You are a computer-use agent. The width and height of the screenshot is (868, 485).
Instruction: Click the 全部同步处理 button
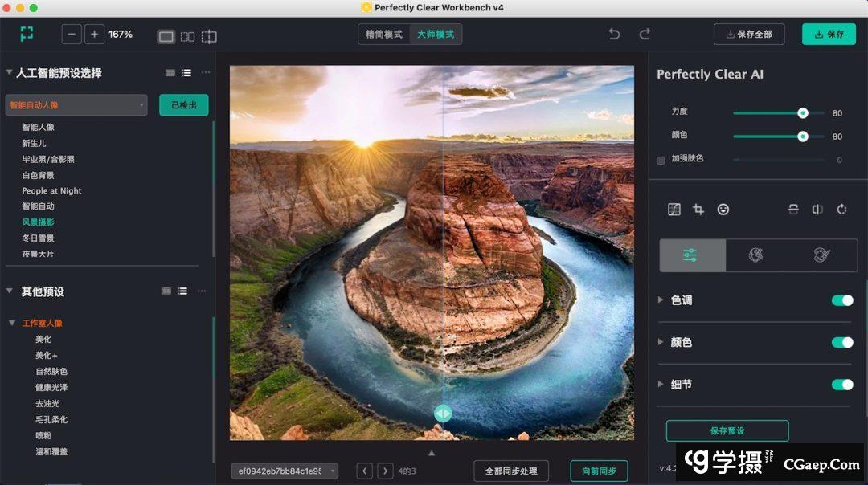(510, 471)
